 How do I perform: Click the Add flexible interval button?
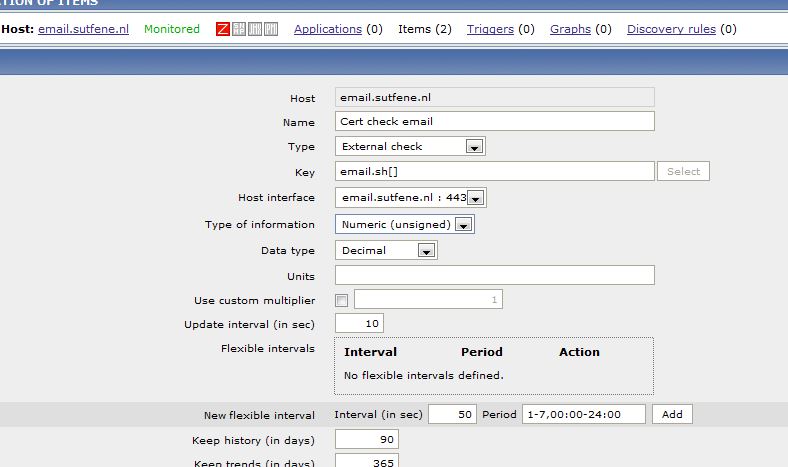click(x=672, y=414)
